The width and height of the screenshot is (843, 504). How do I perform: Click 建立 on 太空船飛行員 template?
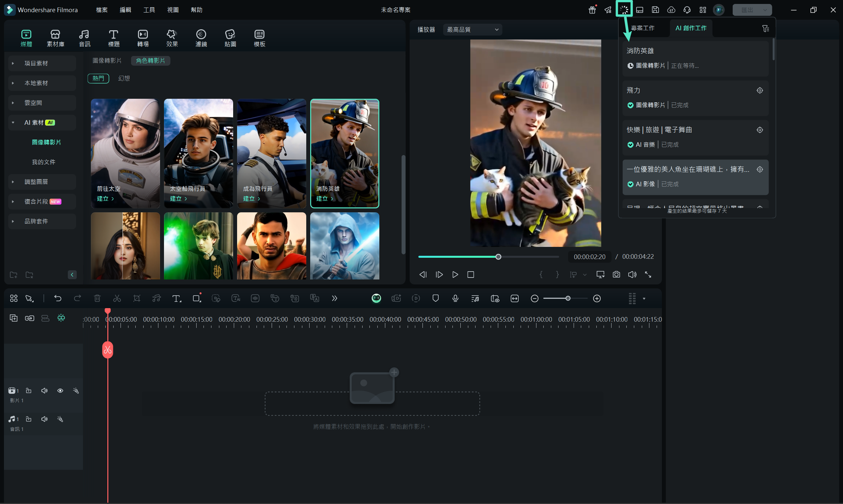coord(179,199)
